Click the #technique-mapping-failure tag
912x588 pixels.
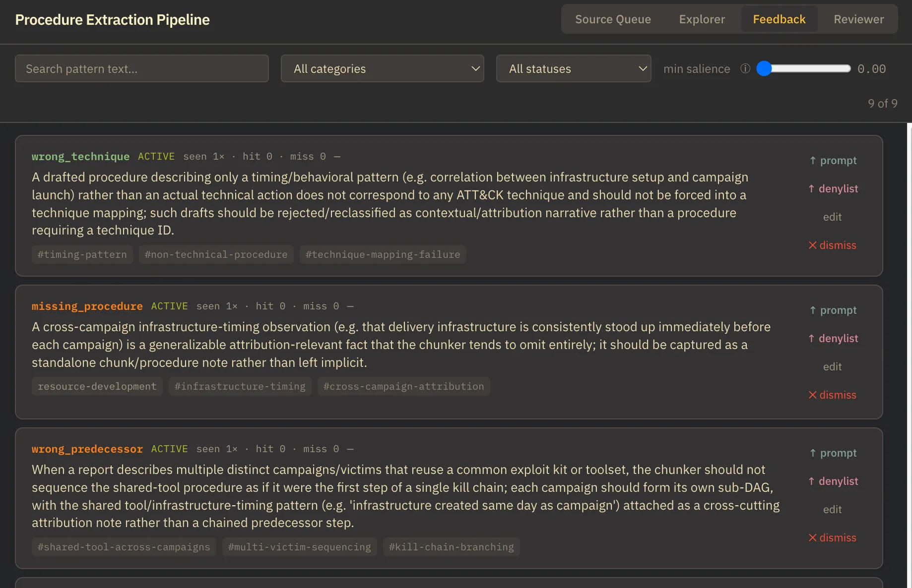(383, 254)
